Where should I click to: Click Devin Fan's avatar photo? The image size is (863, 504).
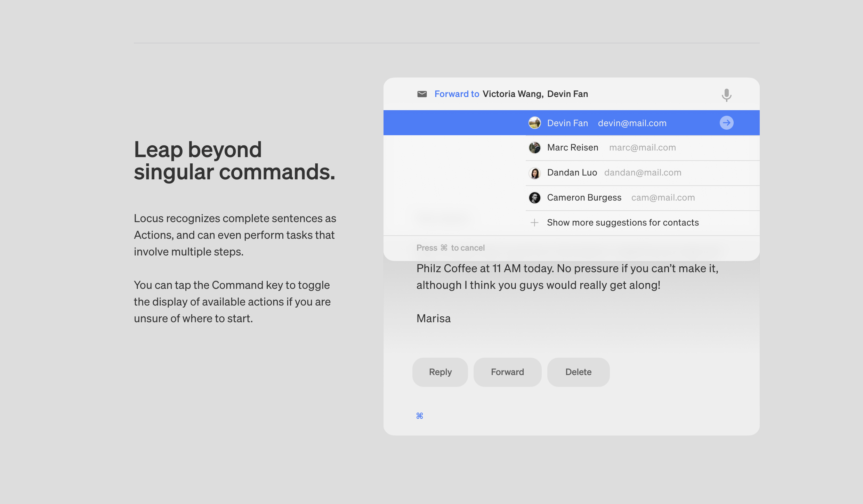[x=534, y=123]
